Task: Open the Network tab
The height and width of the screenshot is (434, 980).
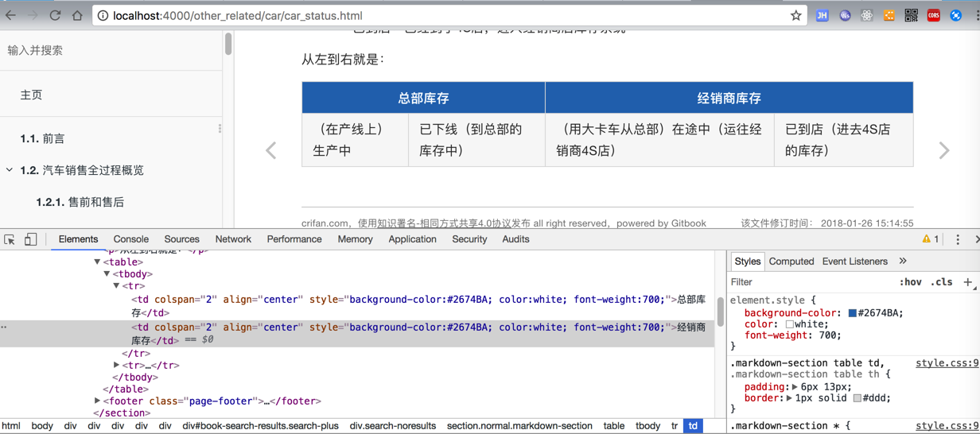Action: tap(233, 239)
